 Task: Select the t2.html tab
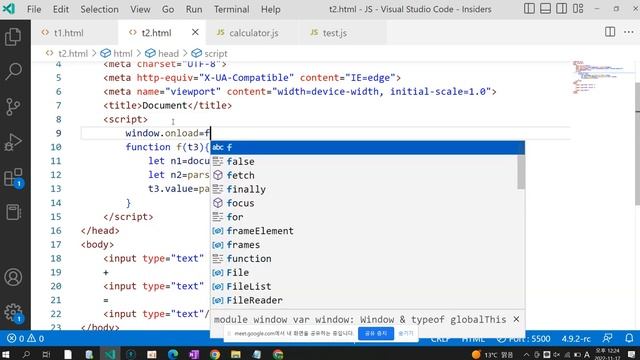coord(156,33)
